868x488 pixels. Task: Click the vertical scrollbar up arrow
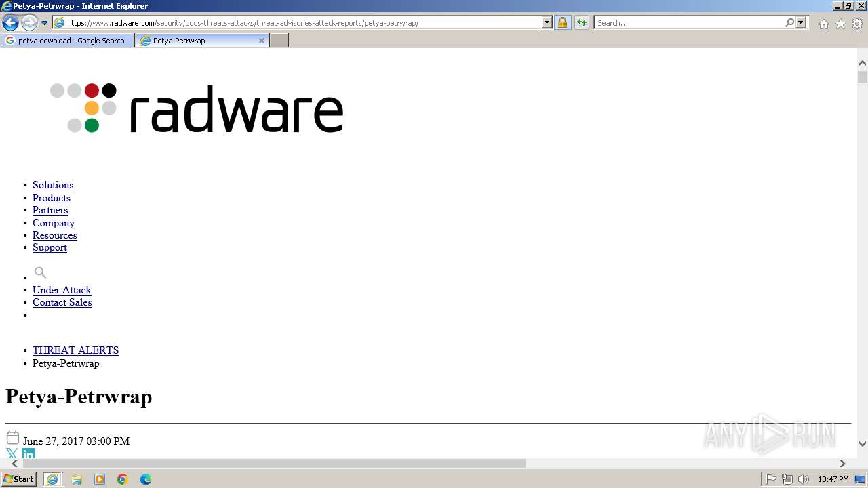(x=863, y=63)
